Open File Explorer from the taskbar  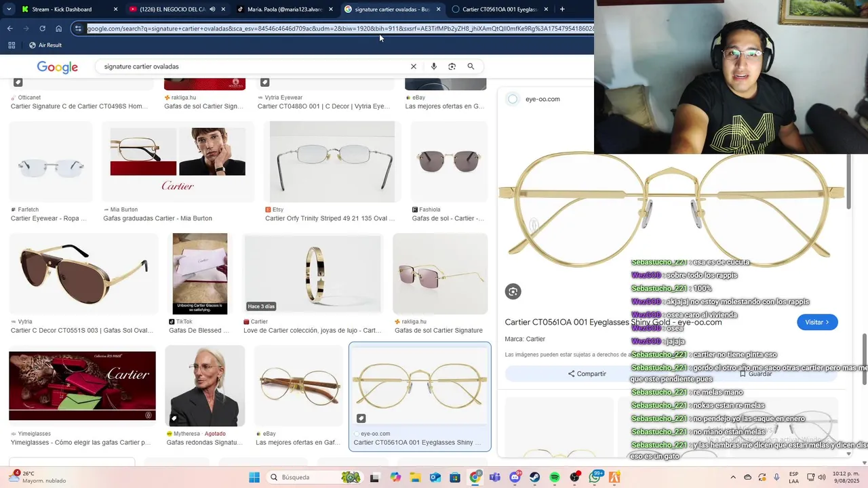(414, 477)
